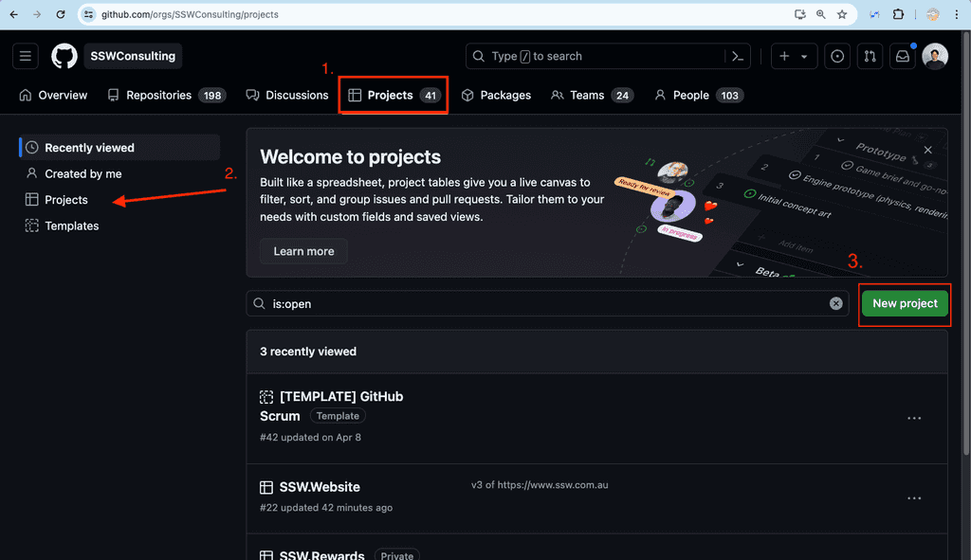Clear the is:open search filter
The image size is (971, 560).
(x=835, y=302)
